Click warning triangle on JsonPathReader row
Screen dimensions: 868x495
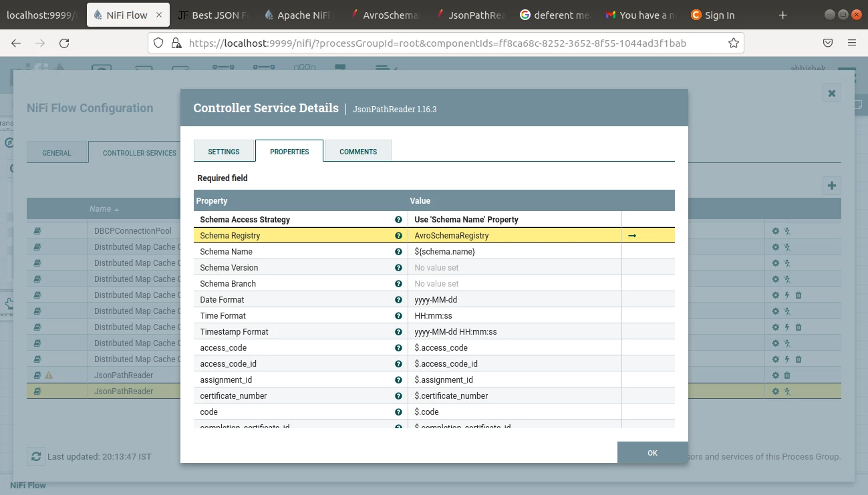[x=49, y=375]
